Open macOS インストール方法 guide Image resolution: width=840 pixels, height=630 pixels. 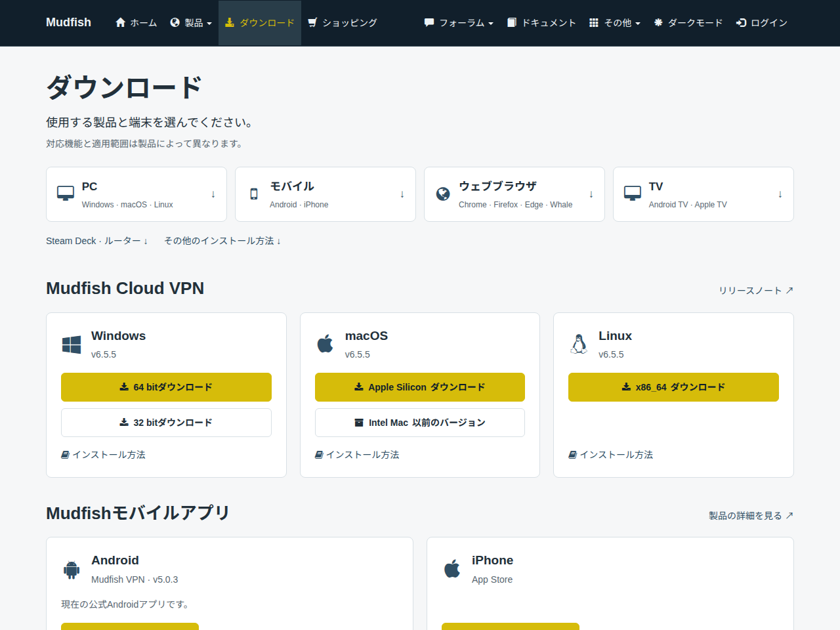[357, 455]
